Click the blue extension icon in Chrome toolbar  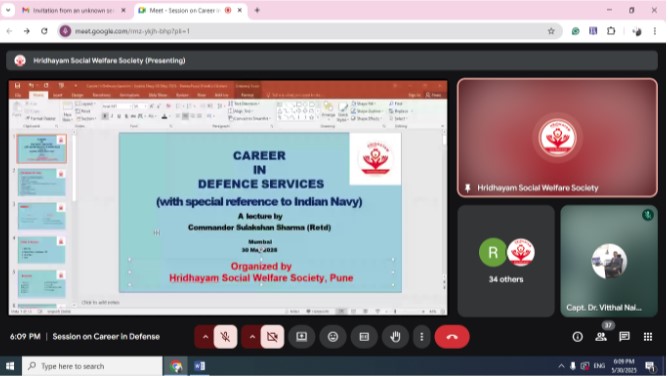(593, 31)
